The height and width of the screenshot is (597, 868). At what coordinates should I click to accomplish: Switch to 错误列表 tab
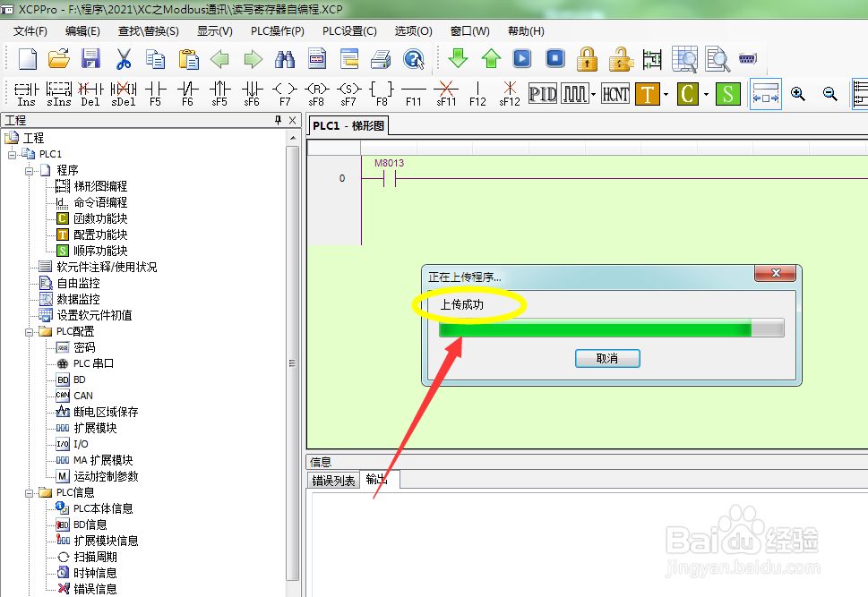(333, 481)
